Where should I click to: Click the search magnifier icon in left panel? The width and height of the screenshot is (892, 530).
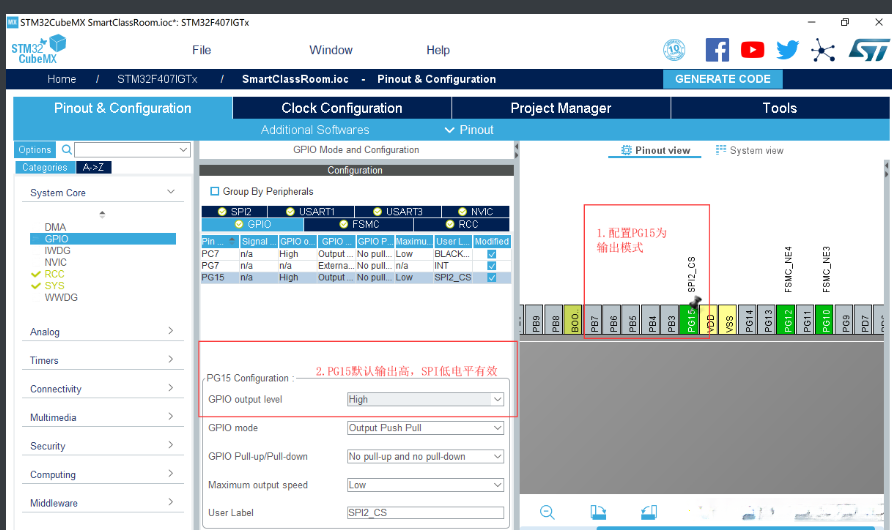pos(67,150)
